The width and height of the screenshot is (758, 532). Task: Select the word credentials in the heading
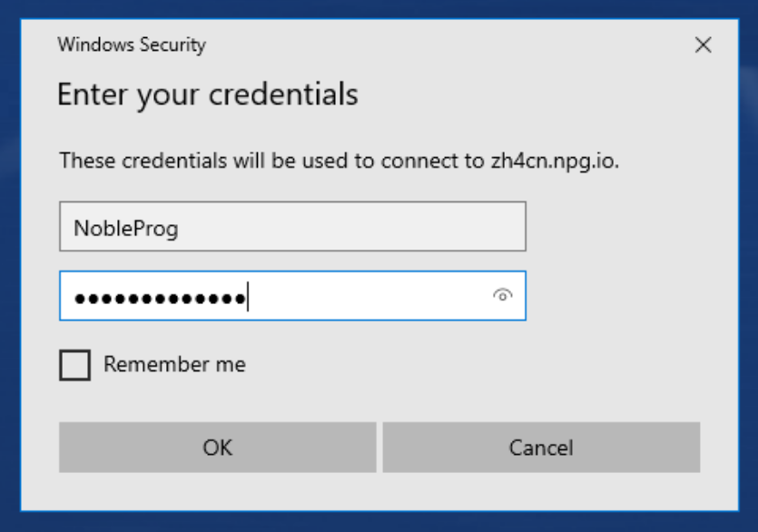click(x=283, y=94)
